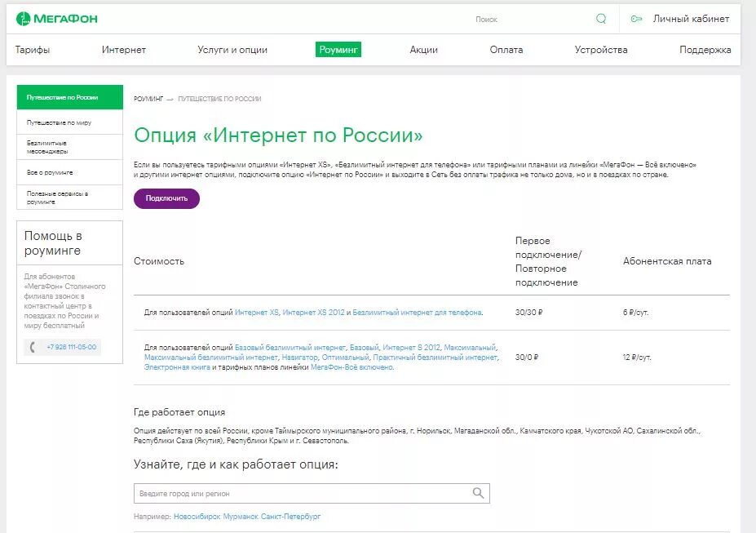Open the Навигатор link

coord(299,358)
